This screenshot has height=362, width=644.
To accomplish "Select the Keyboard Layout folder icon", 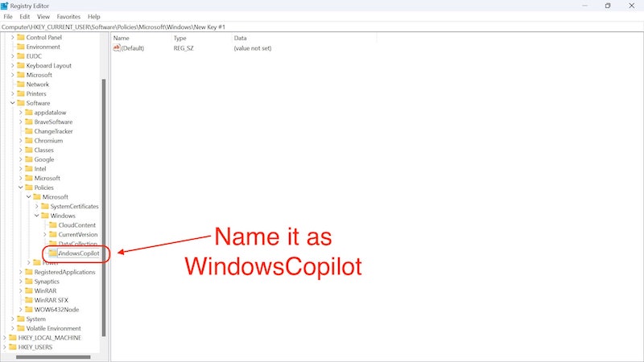I will [x=21, y=66].
